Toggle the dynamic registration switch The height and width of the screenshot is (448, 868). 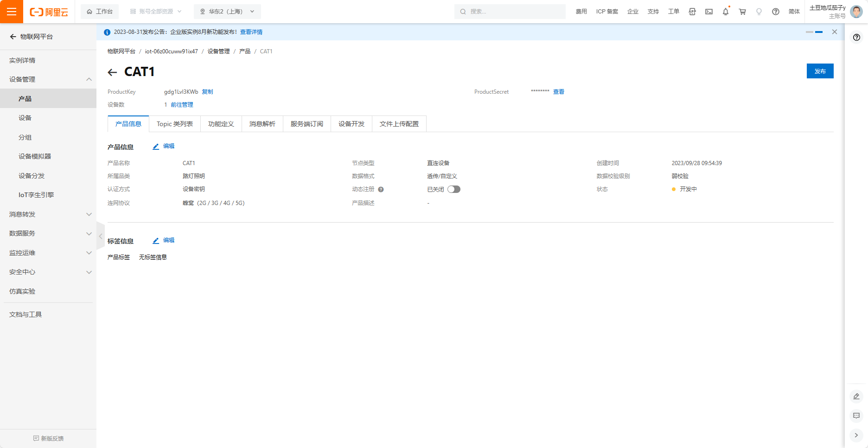click(453, 189)
